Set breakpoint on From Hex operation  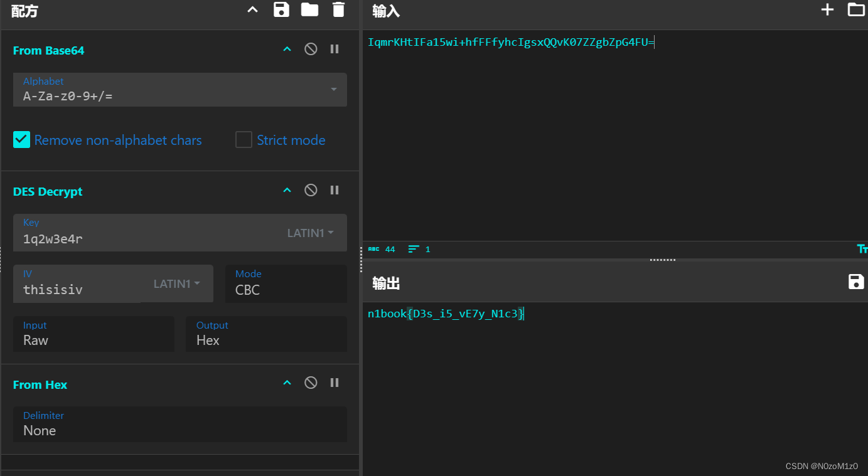click(335, 383)
